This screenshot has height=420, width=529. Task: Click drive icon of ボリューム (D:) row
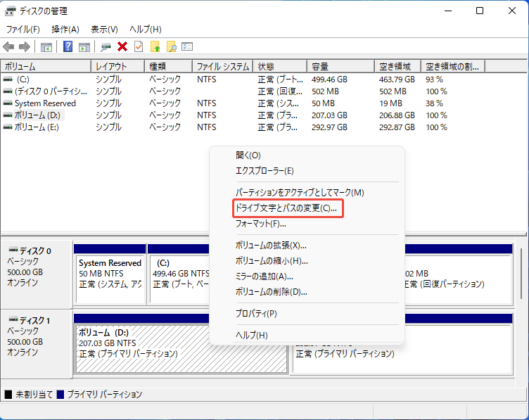click(x=8, y=115)
